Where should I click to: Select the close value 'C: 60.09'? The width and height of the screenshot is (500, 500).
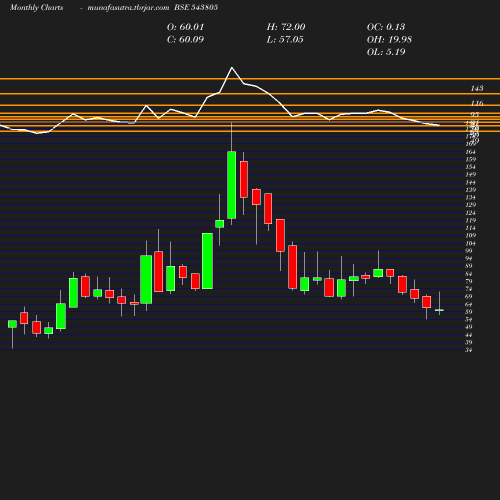tap(185, 39)
